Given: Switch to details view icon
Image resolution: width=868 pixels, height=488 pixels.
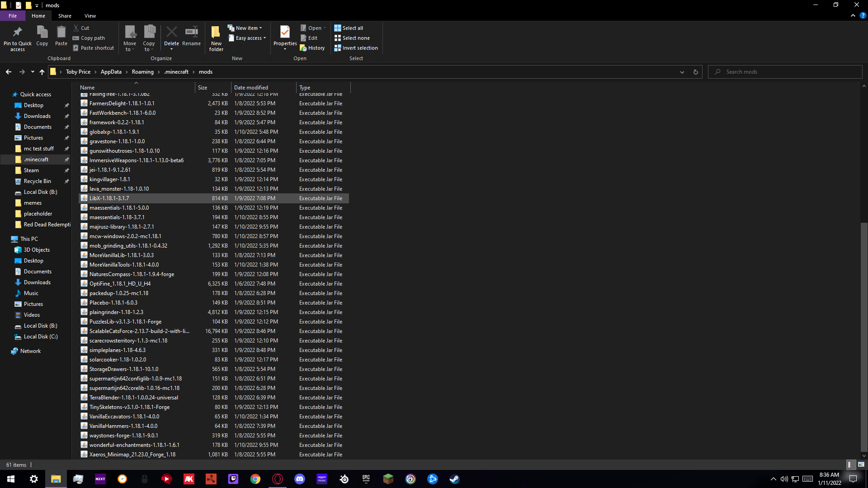Looking at the screenshot, I should 850,465.
